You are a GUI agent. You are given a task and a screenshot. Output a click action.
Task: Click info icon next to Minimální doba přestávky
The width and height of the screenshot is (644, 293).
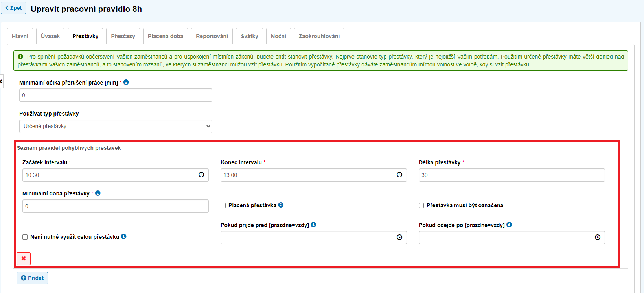(98, 193)
